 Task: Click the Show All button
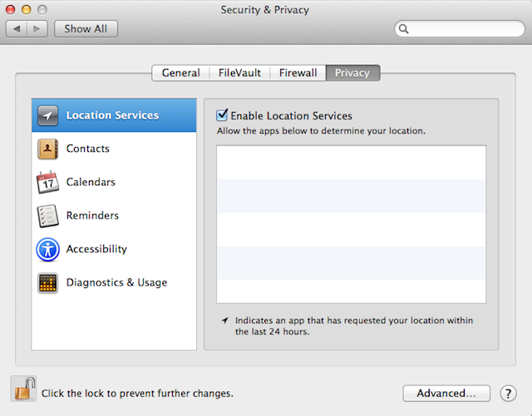(86, 29)
